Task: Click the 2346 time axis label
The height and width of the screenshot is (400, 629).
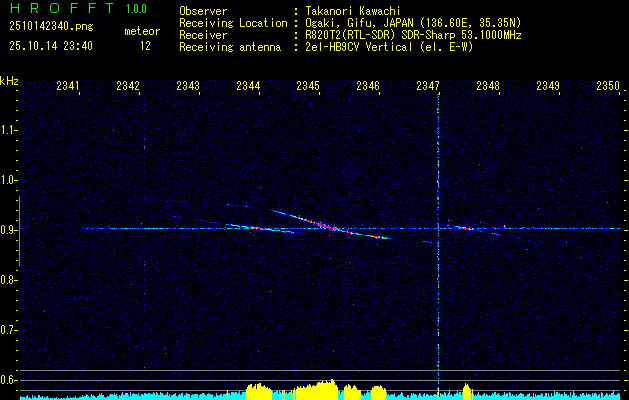Action: point(368,85)
